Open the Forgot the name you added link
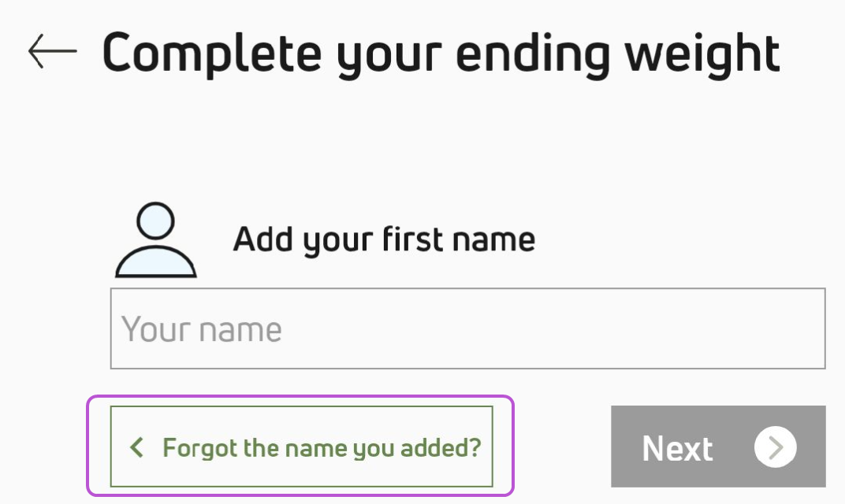The image size is (845, 504). pos(301,447)
